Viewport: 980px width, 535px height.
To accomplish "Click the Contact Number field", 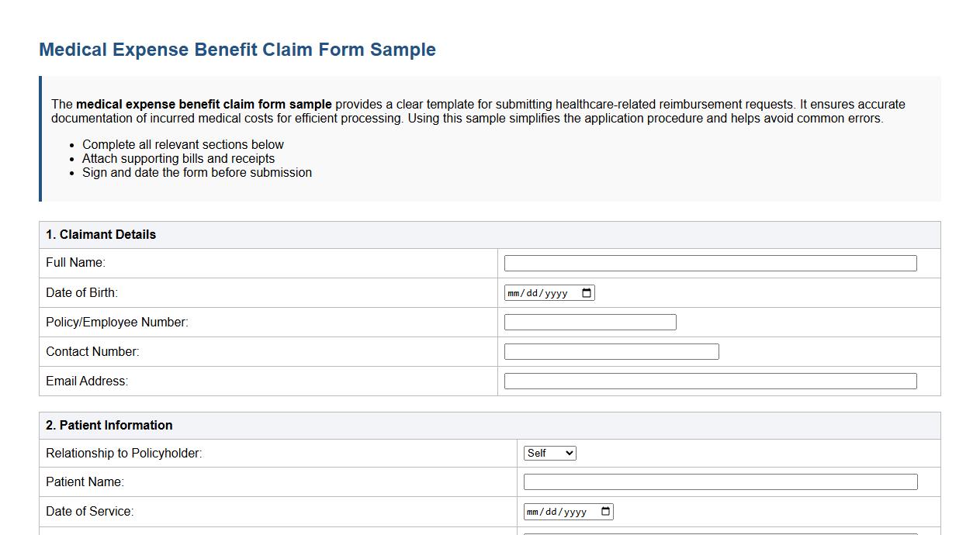I will (611, 351).
